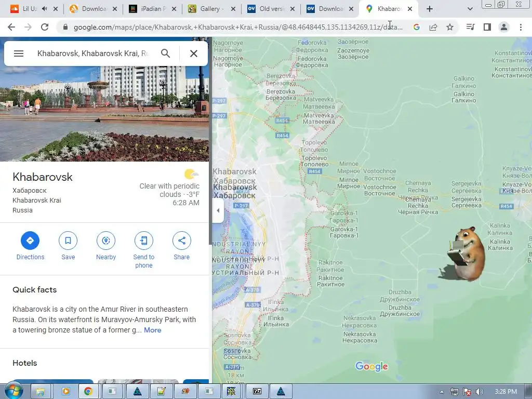Search Nearby Khabarovsk
The image size is (532, 399).
point(106,246)
